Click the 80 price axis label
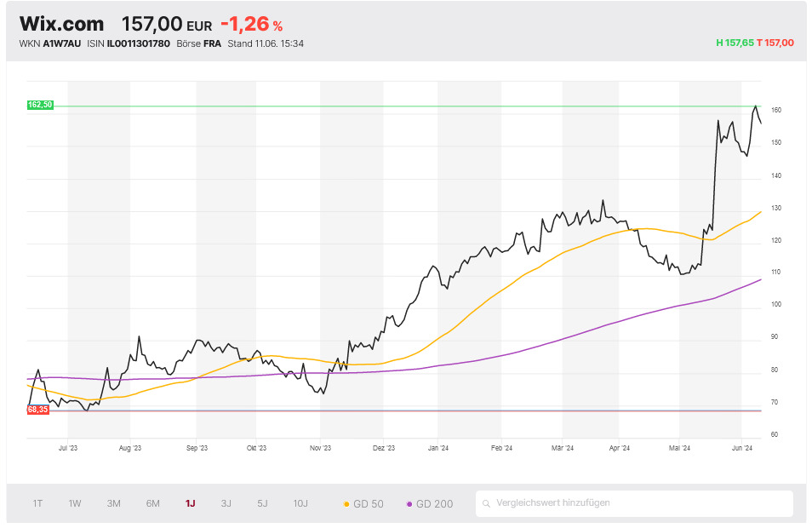Viewport: 812px width, 528px height. click(x=775, y=370)
